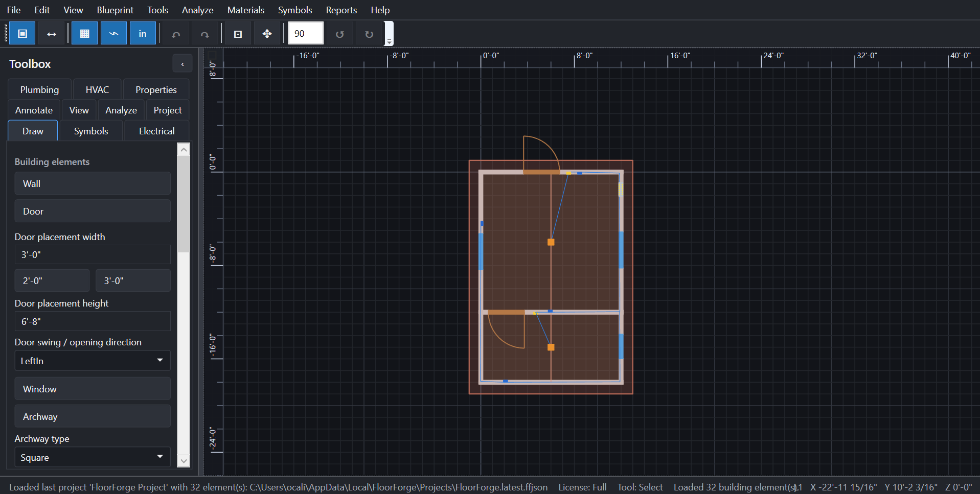Viewport: 980px width, 494px height.
Task: Click 'Tool: Select' in status bar
Action: tap(640, 487)
